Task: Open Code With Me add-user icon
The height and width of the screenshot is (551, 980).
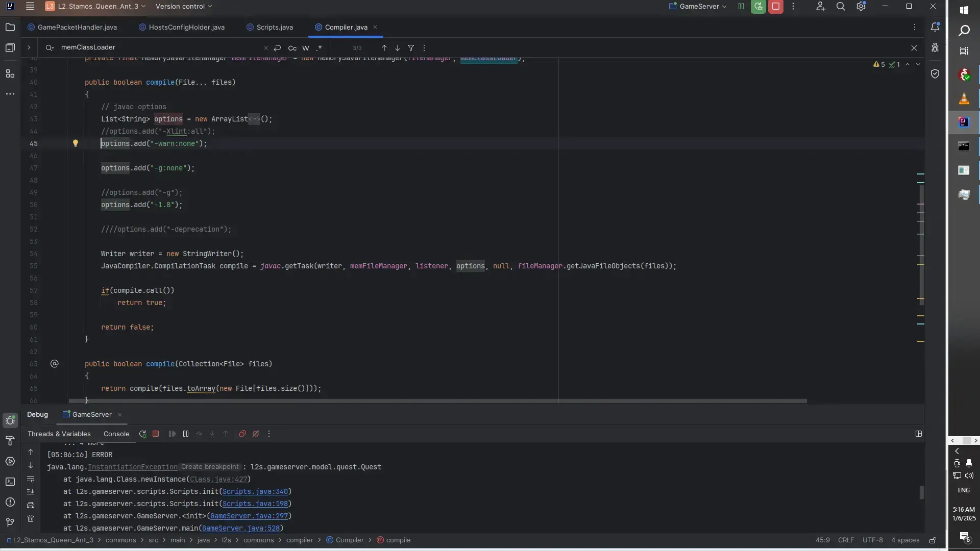Action: [x=820, y=7]
